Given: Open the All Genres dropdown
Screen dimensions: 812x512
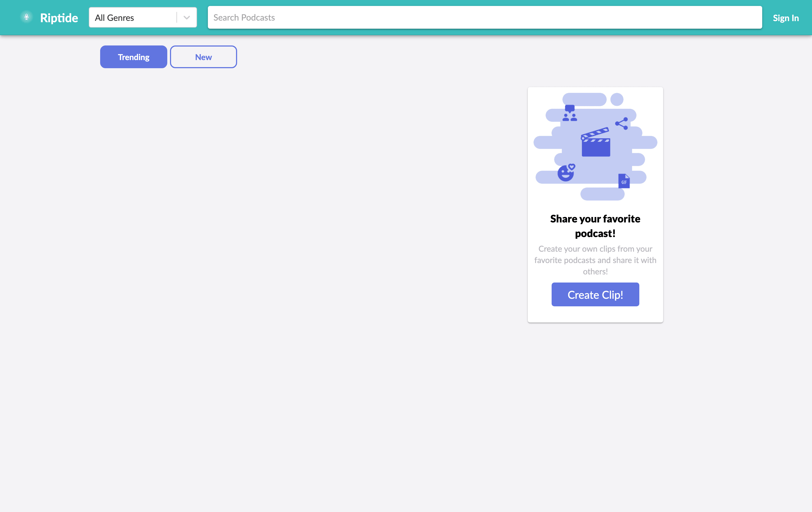Looking at the screenshot, I should pos(133,18).
